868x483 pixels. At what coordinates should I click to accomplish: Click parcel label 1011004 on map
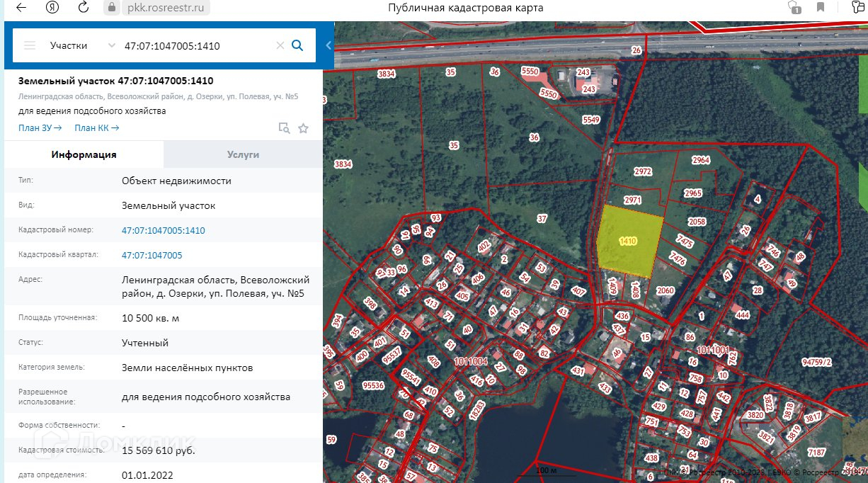tap(471, 361)
